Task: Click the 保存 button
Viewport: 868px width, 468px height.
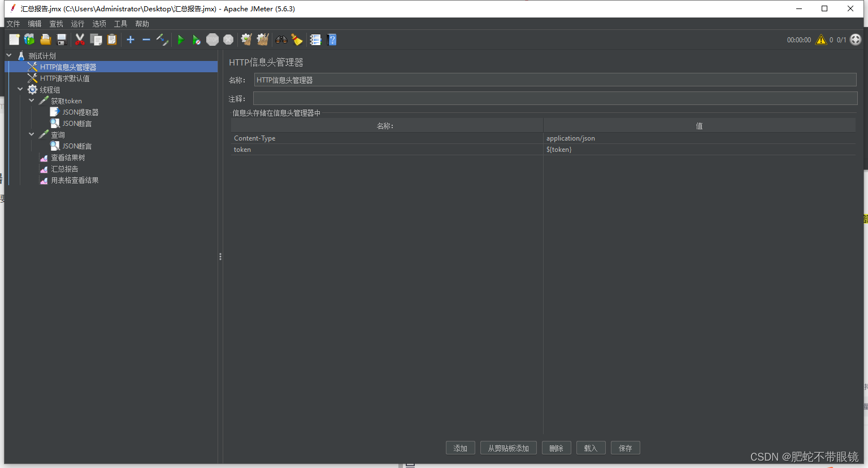Action: pyautogui.click(x=626, y=448)
